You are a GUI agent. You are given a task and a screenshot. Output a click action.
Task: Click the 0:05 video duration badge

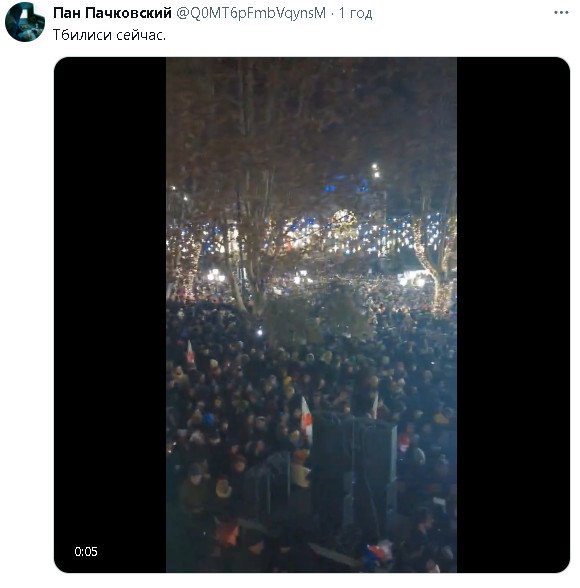click(x=86, y=551)
